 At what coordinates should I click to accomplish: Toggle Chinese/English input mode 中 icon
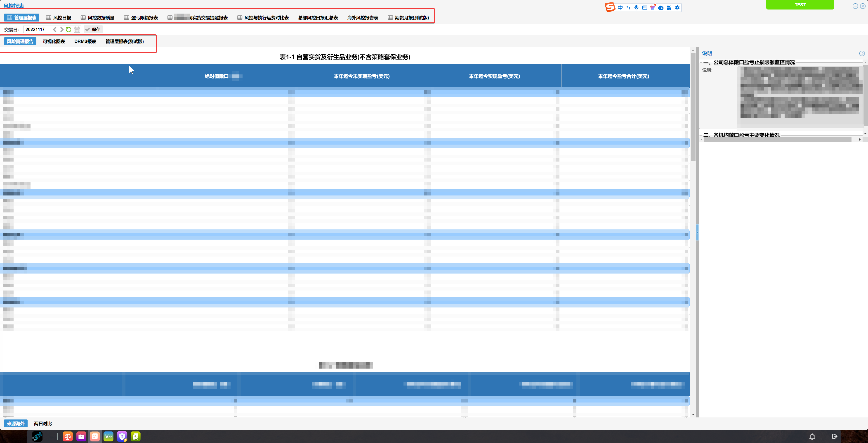pyautogui.click(x=620, y=7)
